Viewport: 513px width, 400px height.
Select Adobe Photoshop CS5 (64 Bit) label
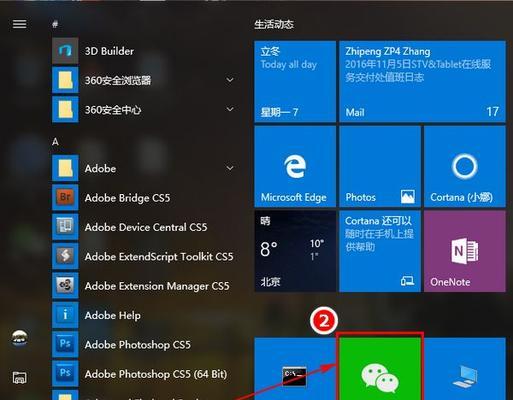point(156,374)
